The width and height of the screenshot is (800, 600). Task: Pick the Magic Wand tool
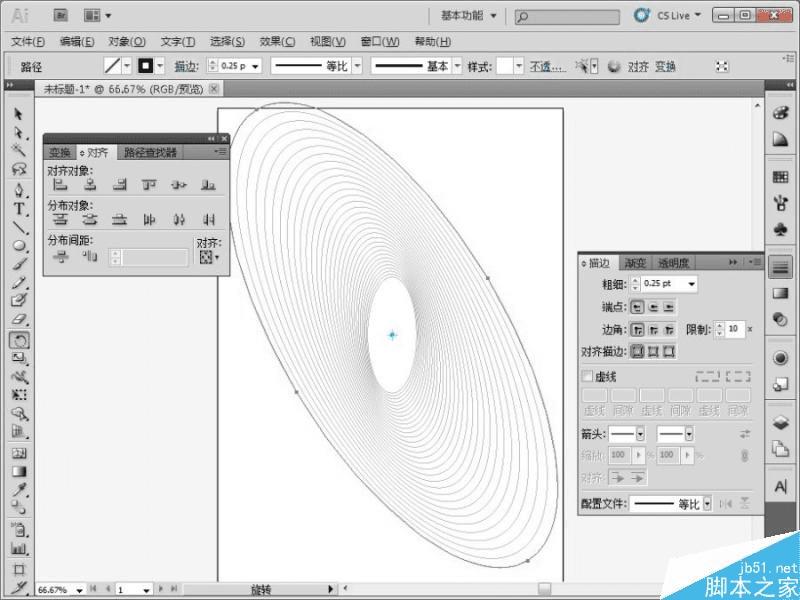18,150
